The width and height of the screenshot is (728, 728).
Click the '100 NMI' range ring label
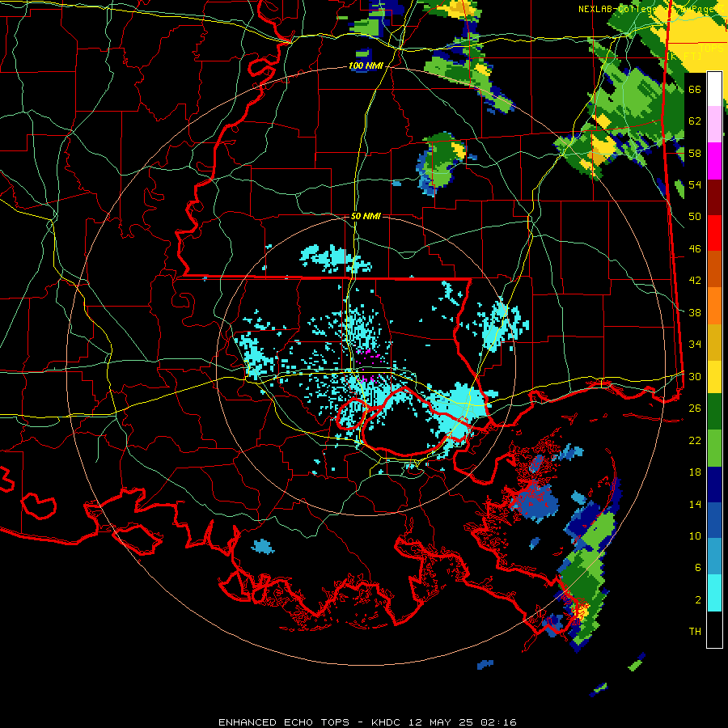366,66
